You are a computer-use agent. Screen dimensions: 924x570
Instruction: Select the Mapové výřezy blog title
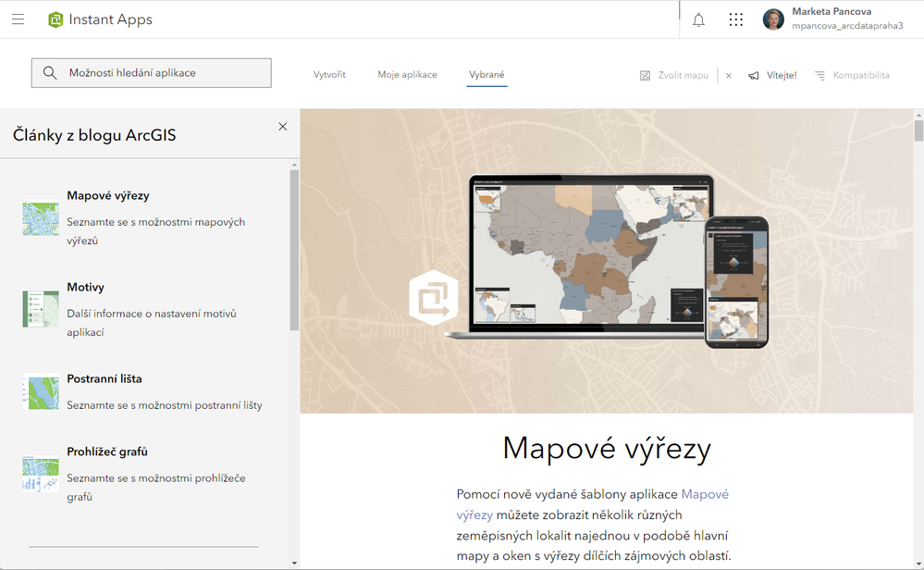tap(108, 195)
